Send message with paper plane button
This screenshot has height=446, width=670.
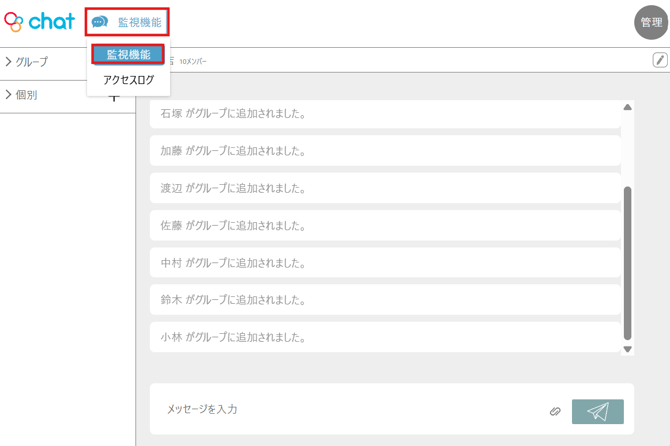point(598,411)
